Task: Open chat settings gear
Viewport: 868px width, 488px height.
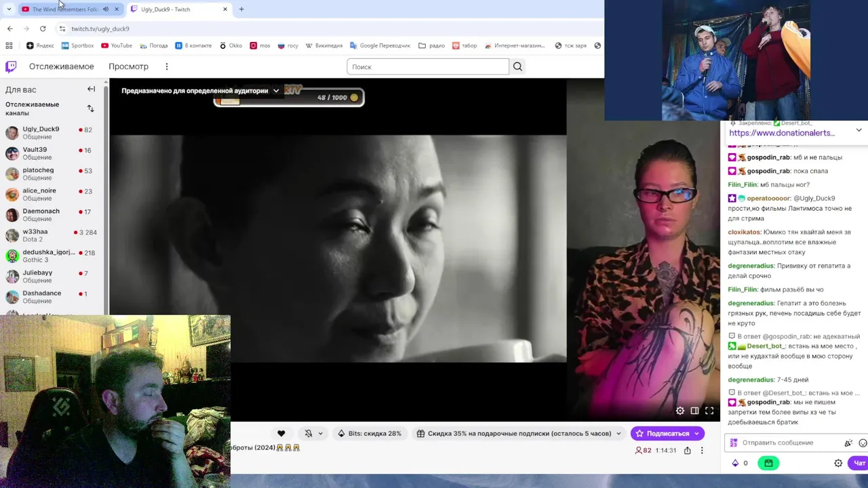Action: pos(838,463)
